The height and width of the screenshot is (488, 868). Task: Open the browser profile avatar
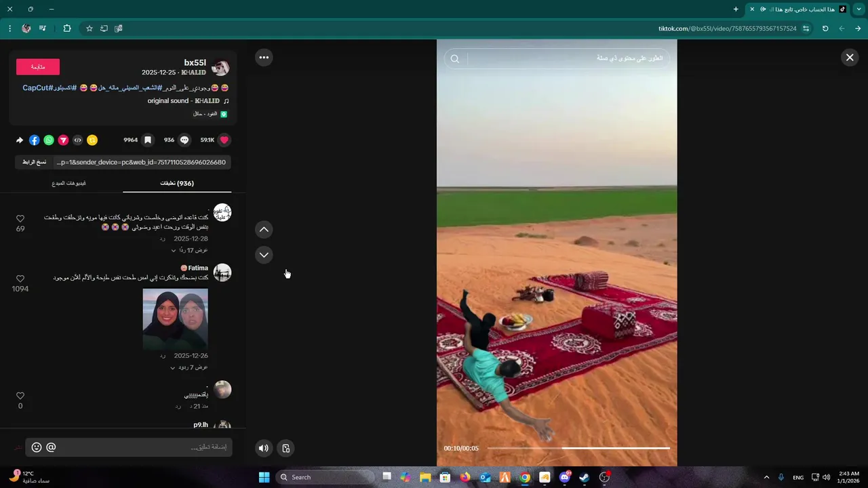click(26, 28)
